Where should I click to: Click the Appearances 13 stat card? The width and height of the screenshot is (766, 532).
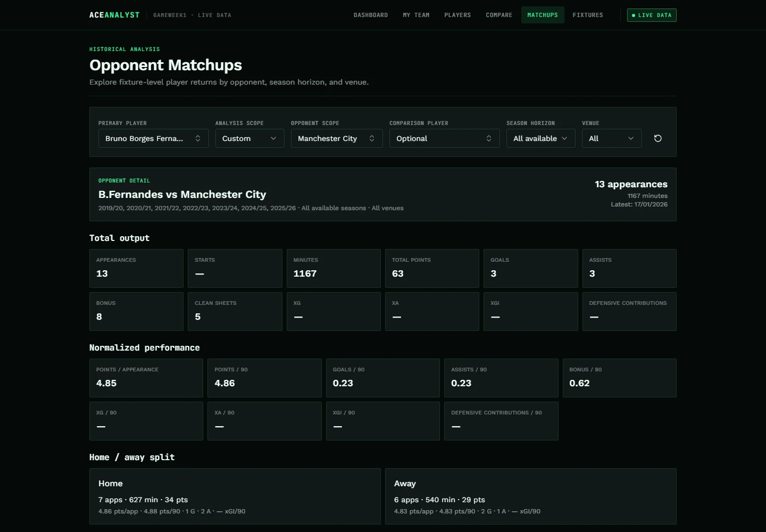136,268
